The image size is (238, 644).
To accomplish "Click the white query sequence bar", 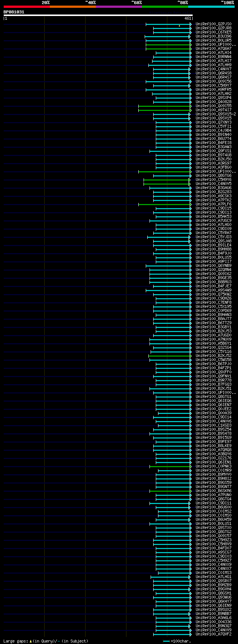I will [98, 15].
